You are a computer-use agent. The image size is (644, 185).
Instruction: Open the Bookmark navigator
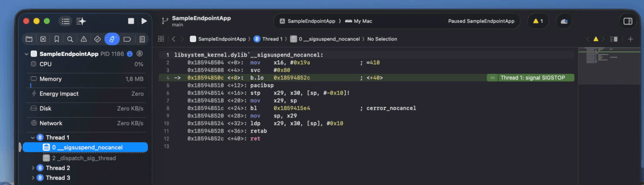(x=57, y=39)
